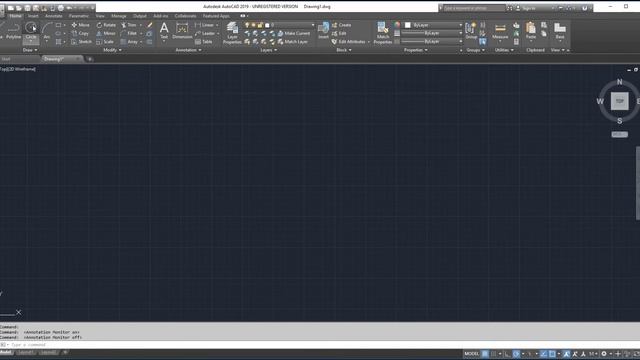Expand the Block panel
The height and width of the screenshot is (360, 640).
point(344,50)
